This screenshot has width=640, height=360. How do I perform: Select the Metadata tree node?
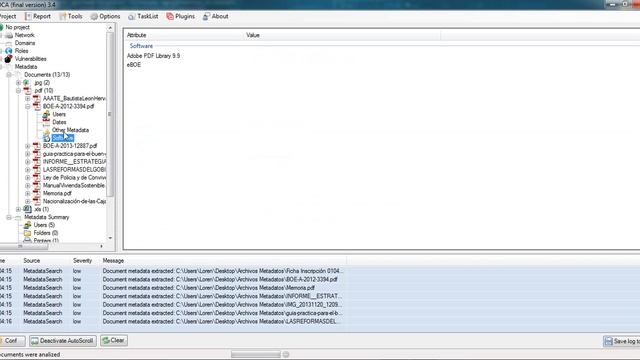pyautogui.click(x=26, y=67)
